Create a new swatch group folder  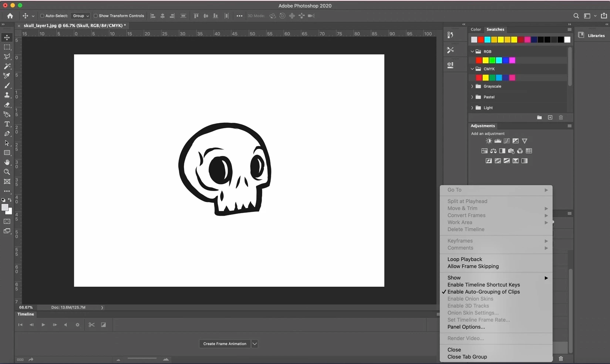click(x=539, y=118)
